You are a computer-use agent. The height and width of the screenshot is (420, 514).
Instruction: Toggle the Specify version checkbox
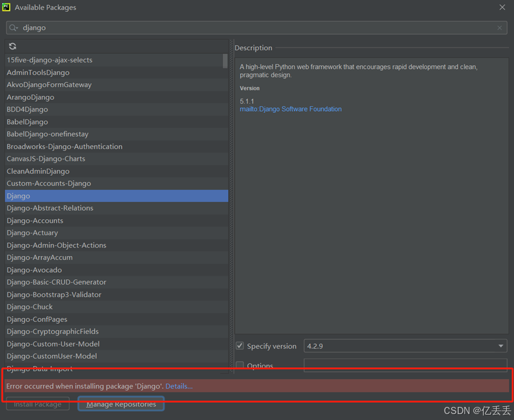pyautogui.click(x=240, y=346)
